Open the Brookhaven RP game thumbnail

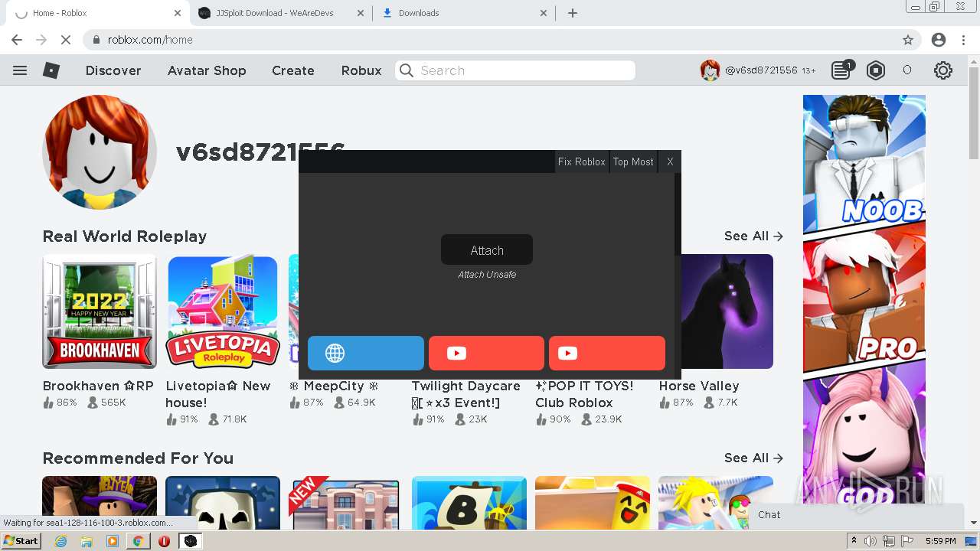[x=100, y=311]
